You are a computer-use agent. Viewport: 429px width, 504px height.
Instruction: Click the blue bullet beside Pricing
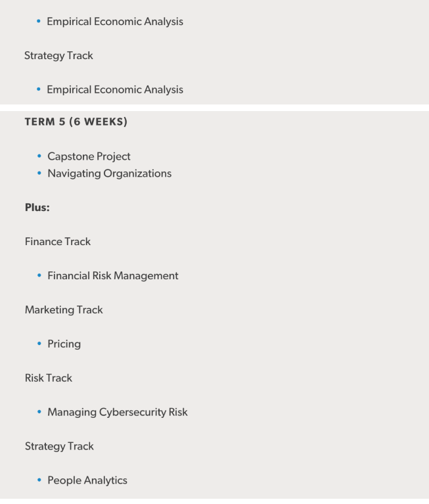pyautogui.click(x=39, y=344)
